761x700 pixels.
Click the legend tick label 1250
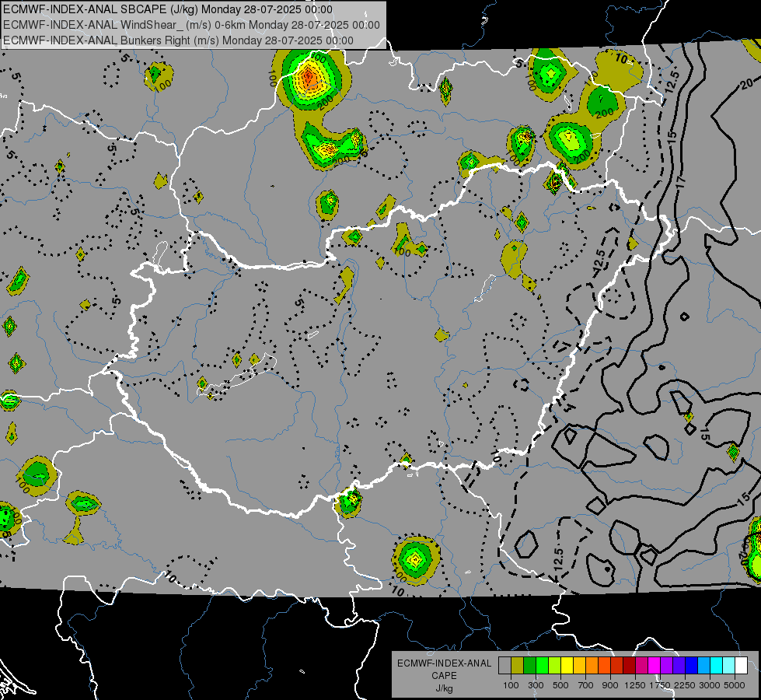pos(635,685)
